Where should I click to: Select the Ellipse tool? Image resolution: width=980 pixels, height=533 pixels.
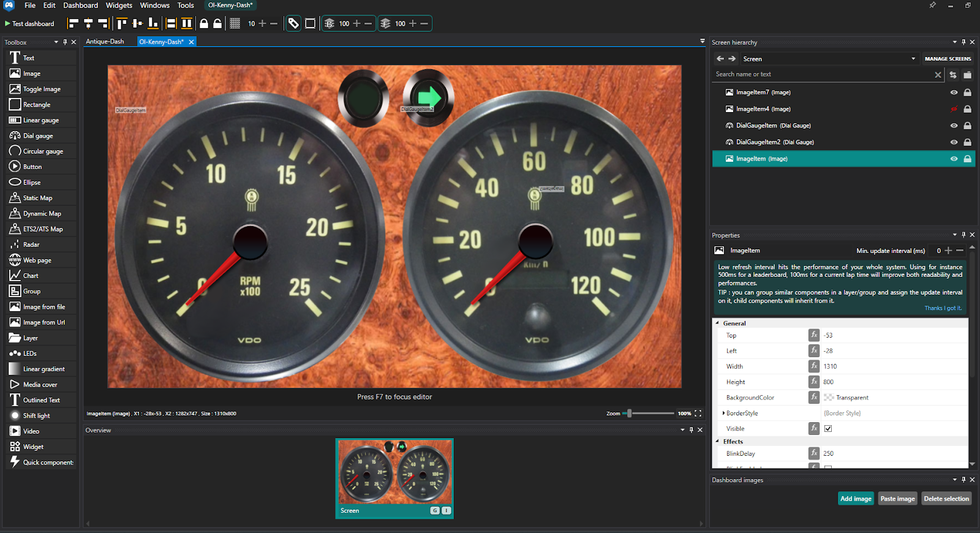[42, 183]
